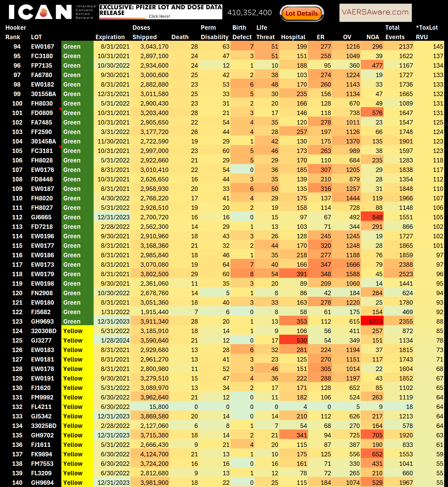Viewport: 448px width, 487px height.
Task: Open the Lot Details button
Action: 302,13
